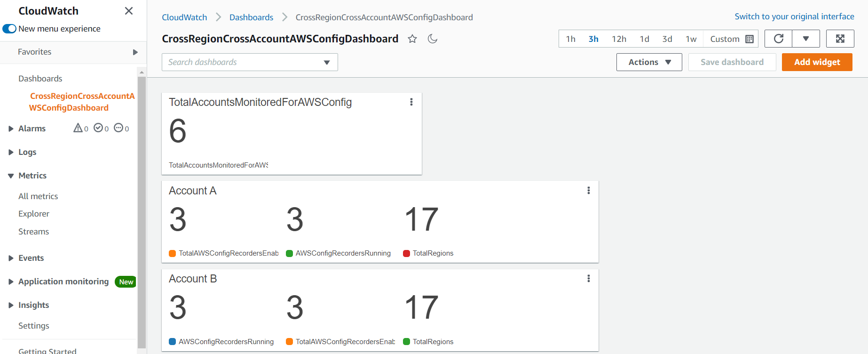
Task: Enter full screen mode with expand icon
Action: pos(840,39)
